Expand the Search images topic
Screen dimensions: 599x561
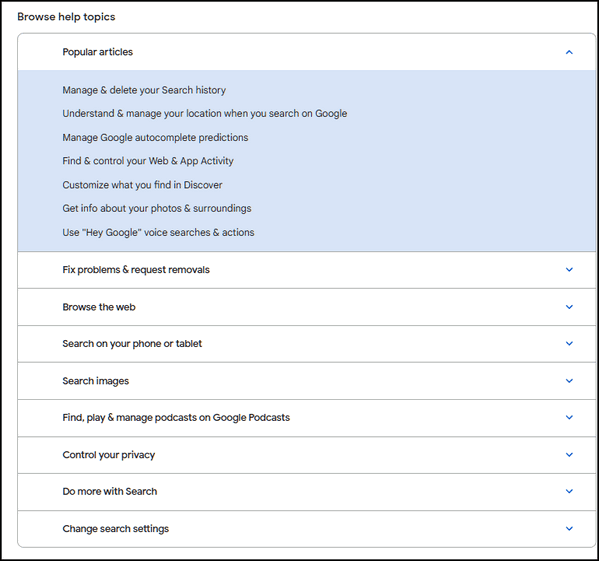[x=306, y=381]
